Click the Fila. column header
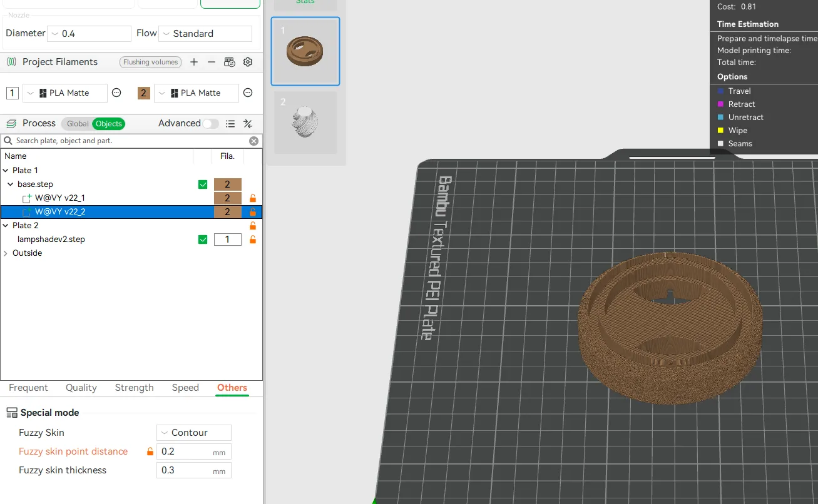The image size is (818, 504). pos(227,156)
